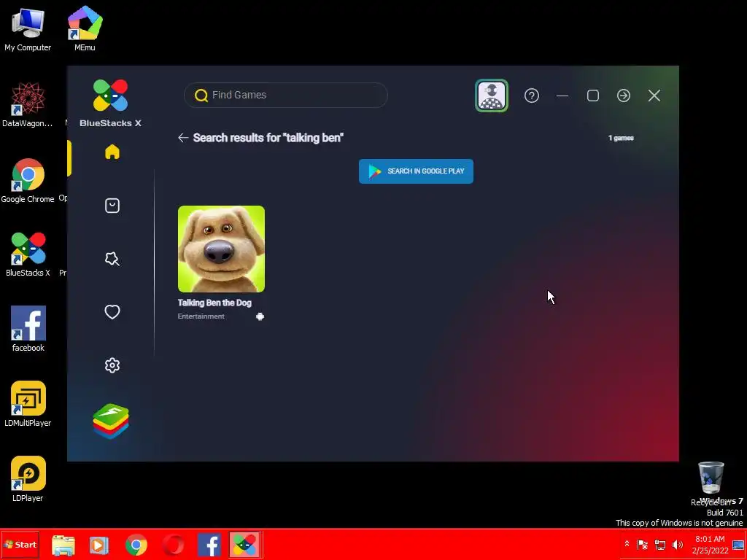The width and height of the screenshot is (747, 560).
Task: Select Google Chrome desktop shortcut
Action: [x=28, y=181]
